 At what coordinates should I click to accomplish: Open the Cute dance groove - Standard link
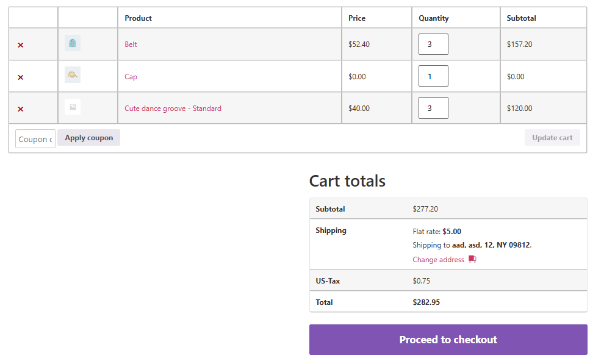[x=173, y=109]
